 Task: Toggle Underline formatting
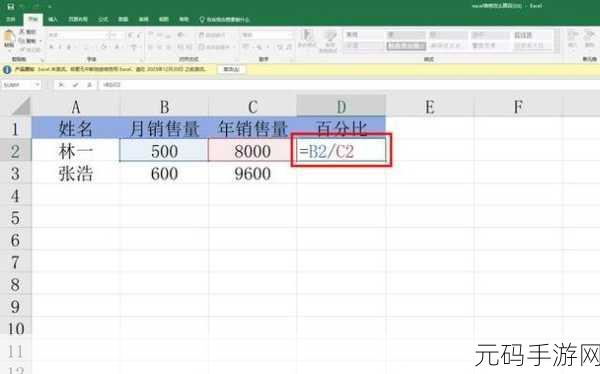(69, 47)
